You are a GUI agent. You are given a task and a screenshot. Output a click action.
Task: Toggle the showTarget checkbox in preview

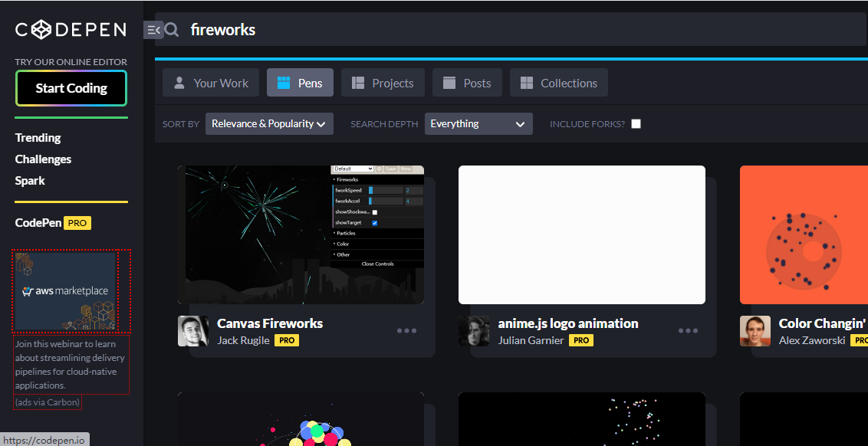tap(375, 222)
